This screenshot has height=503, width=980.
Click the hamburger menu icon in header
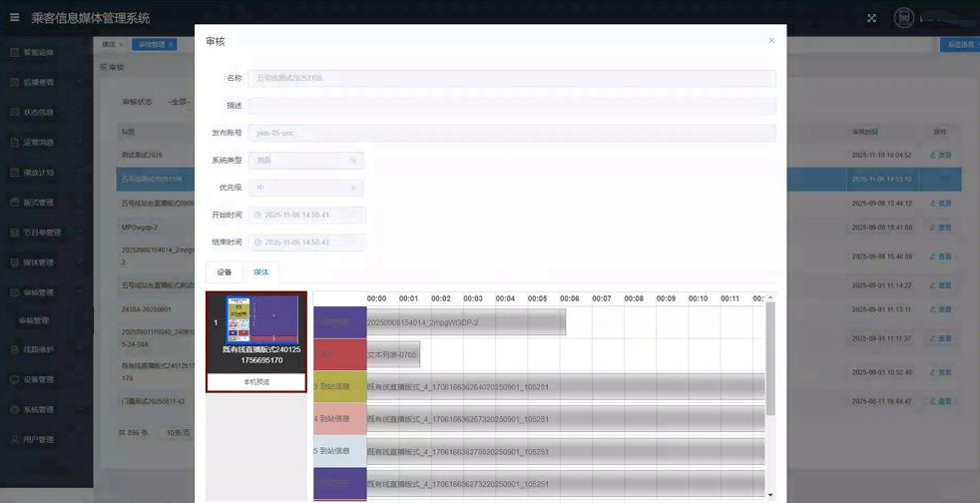click(x=14, y=17)
